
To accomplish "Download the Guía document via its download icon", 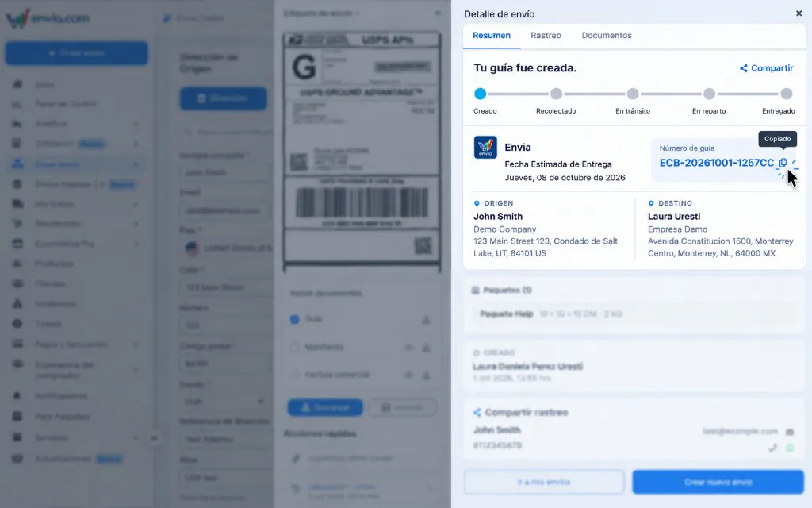I will [x=426, y=320].
